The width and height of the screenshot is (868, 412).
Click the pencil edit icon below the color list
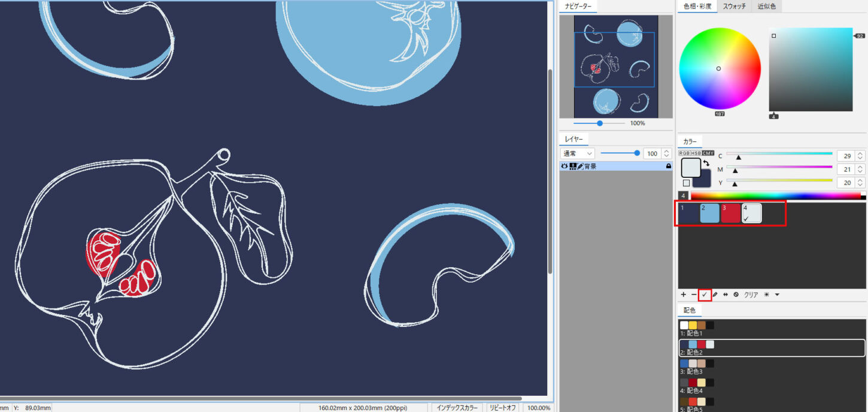(x=715, y=295)
